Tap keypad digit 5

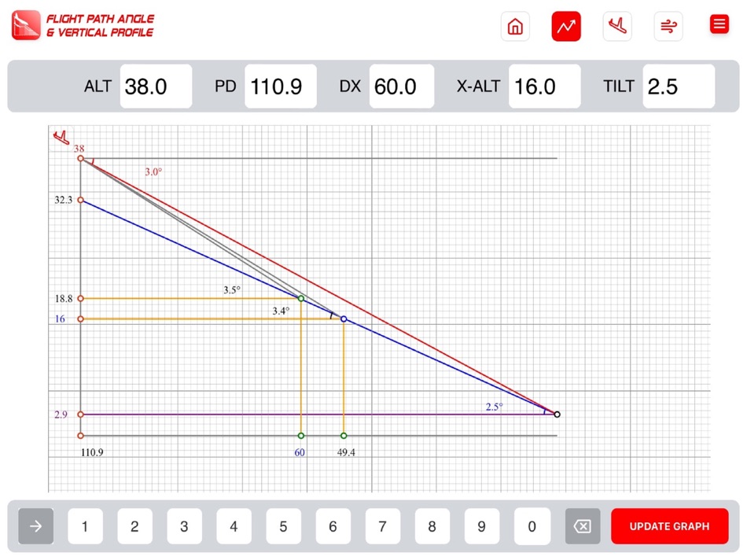(283, 526)
